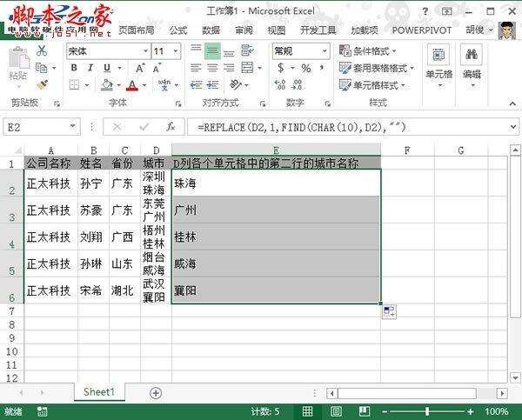
Task: Open the 页面布局 ribbon tab
Action: click(137, 30)
